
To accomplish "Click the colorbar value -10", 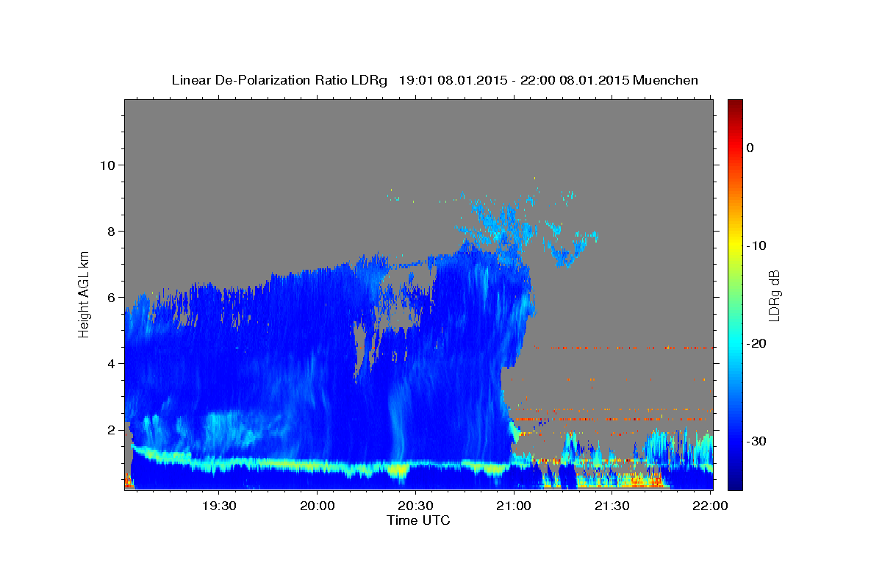I will pyautogui.click(x=756, y=245).
